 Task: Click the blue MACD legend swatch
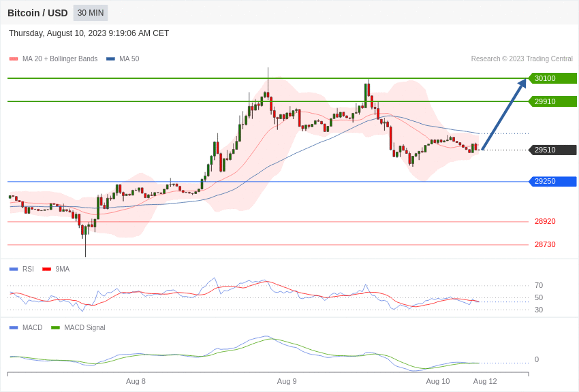[14, 328]
